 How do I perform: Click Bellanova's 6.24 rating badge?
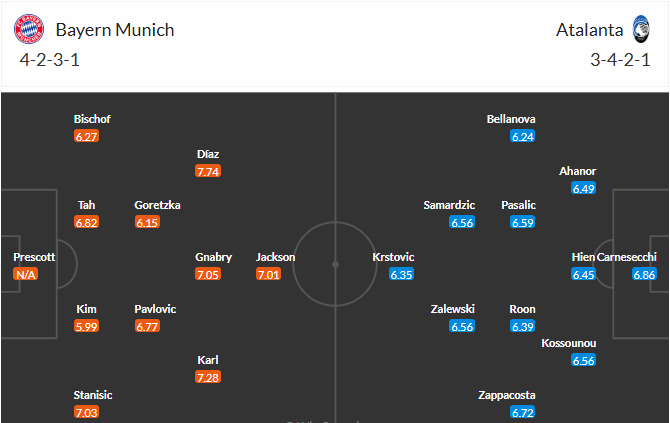(522, 137)
